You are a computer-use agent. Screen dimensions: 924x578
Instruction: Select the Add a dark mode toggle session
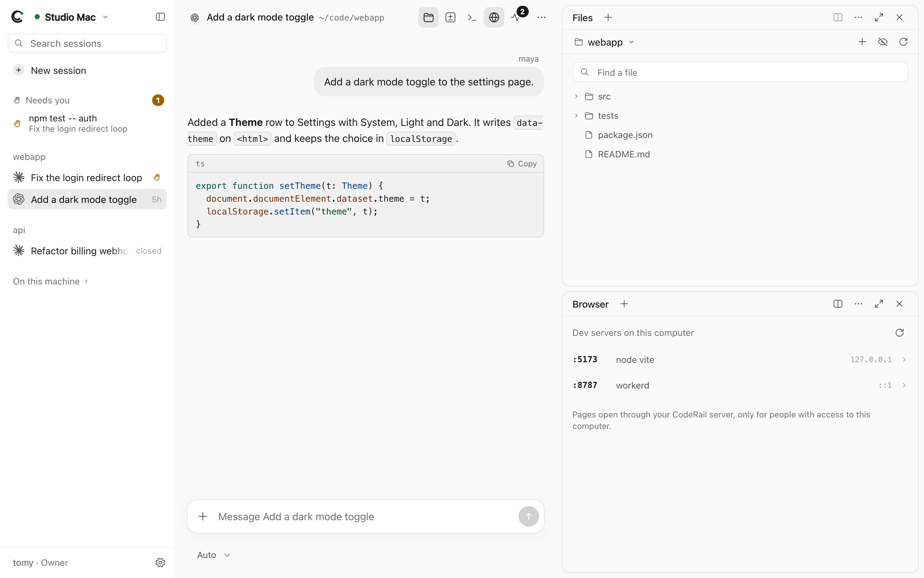coord(87,199)
